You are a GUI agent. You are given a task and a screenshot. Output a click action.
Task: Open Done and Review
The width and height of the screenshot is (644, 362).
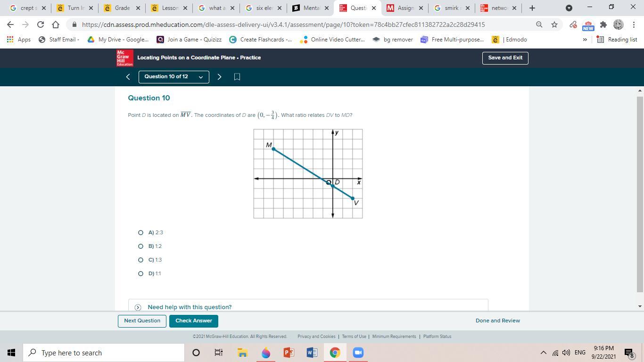[497, 321]
